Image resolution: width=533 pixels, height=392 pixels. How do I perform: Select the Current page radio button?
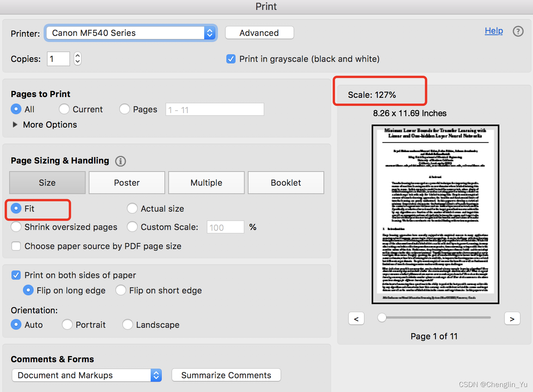coord(64,109)
